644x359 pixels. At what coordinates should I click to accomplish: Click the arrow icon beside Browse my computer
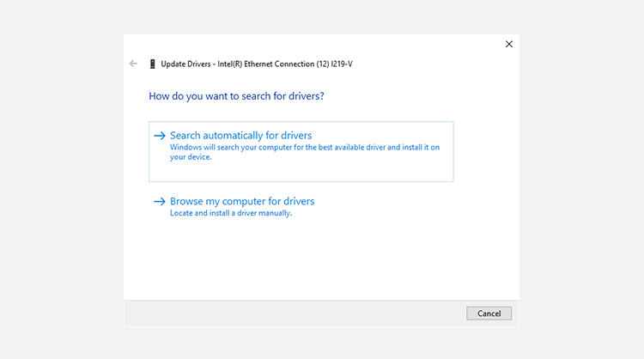coord(159,202)
